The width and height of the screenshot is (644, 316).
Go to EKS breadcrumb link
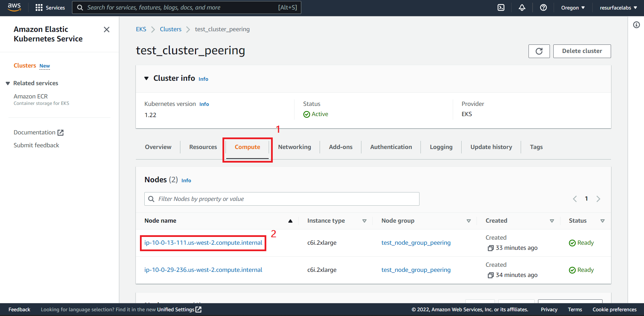point(141,29)
